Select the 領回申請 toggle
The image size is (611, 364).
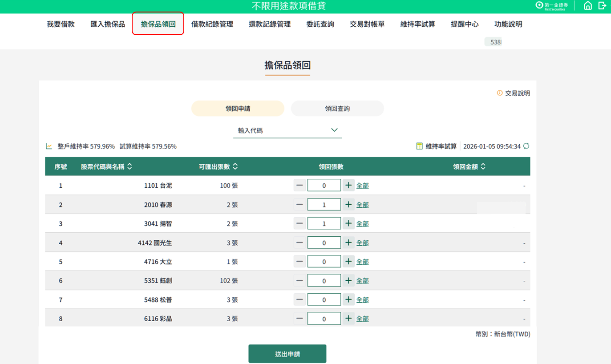click(x=238, y=109)
